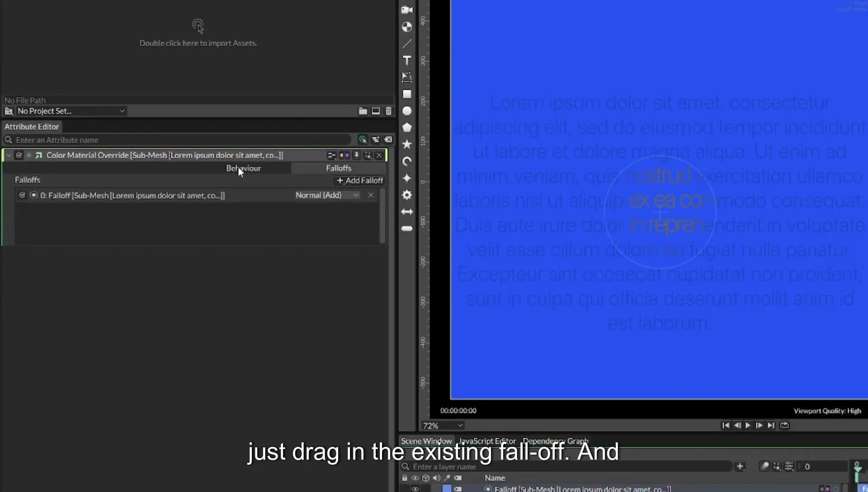This screenshot has height=492, width=868.
Task: Click the green filter-selected search icon
Action: (363, 140)
